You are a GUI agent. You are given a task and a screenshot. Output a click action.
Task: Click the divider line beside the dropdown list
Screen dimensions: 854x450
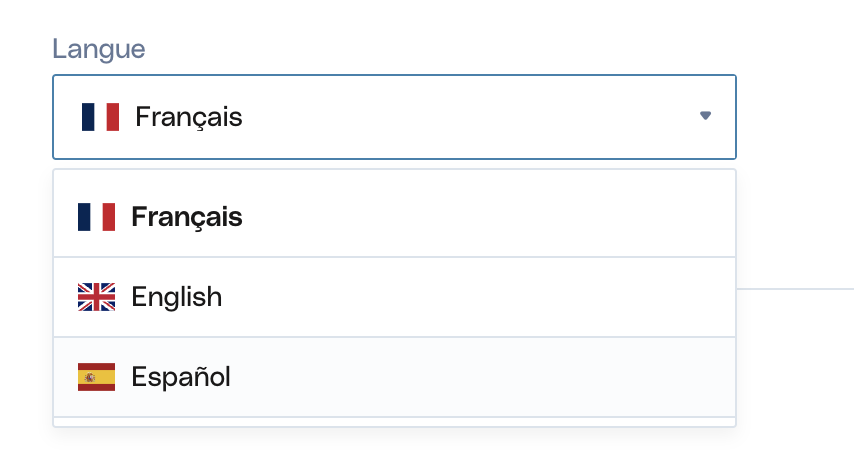point(795,289)
